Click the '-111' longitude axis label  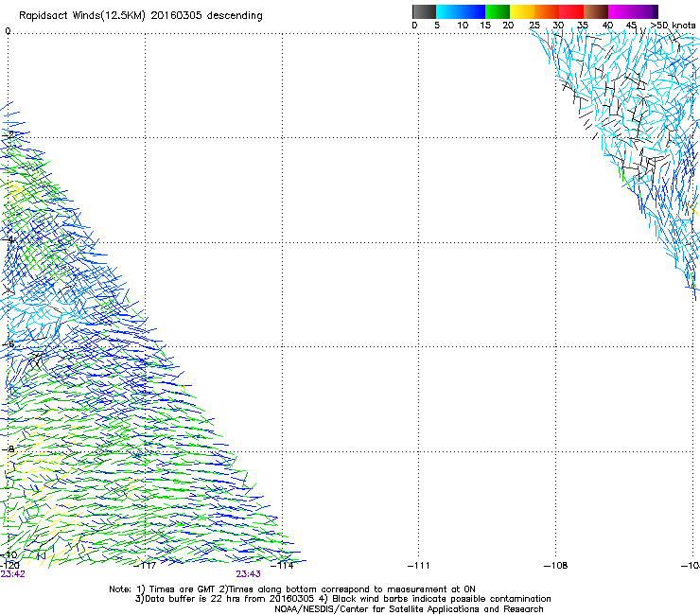tap(419, 566)
